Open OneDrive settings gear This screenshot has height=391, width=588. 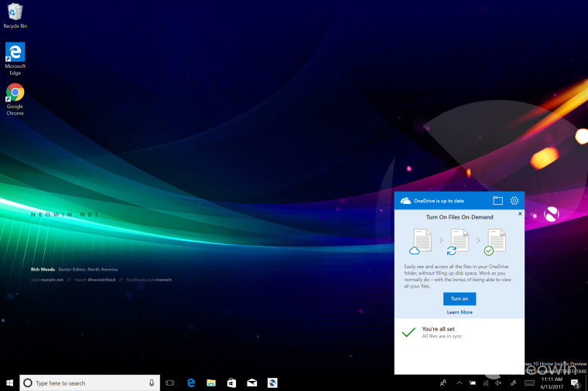[x=514, y=201]
